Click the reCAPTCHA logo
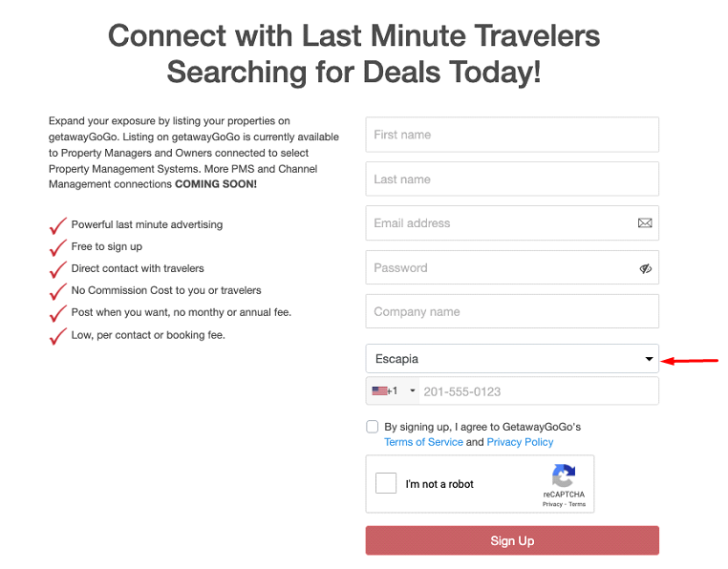Viewport: 728px width, 569px height. point(564,475)
